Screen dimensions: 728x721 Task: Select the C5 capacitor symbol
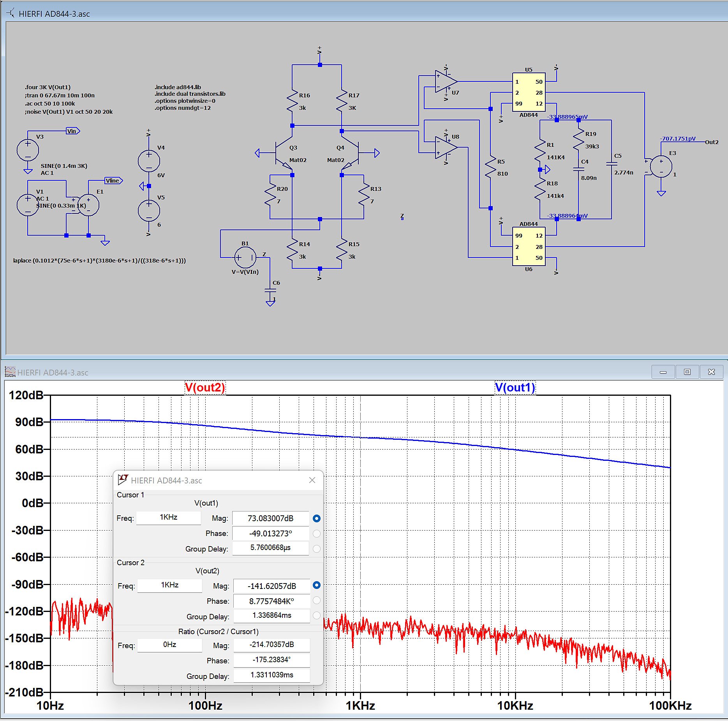(612, 164)
